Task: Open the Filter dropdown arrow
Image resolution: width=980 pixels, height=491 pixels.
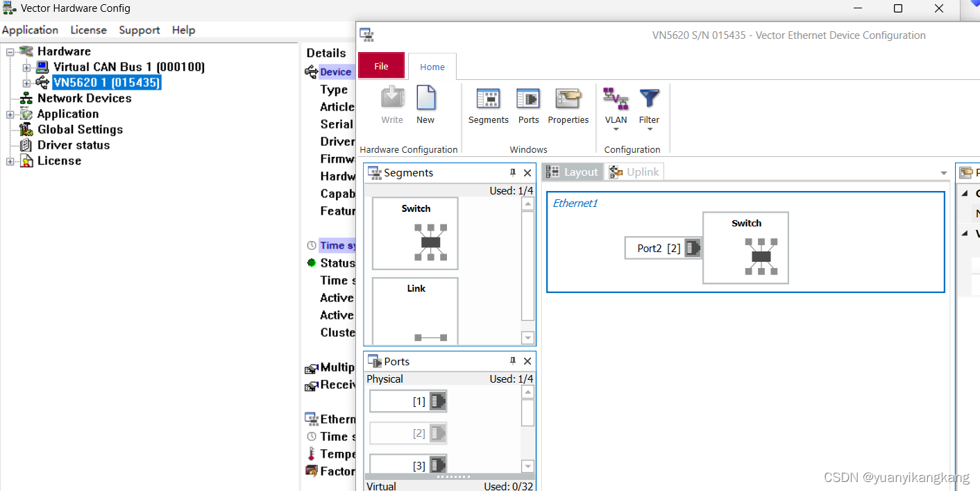Action: 649,129
